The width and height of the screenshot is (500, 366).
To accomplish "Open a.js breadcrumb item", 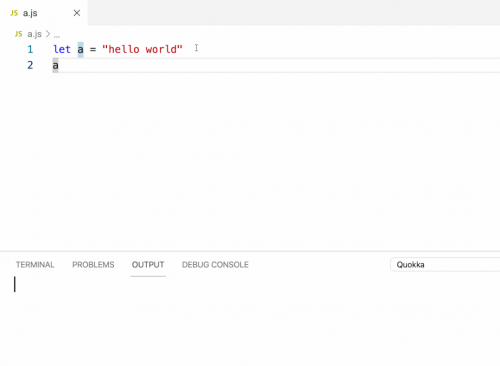I will (34, 34).
